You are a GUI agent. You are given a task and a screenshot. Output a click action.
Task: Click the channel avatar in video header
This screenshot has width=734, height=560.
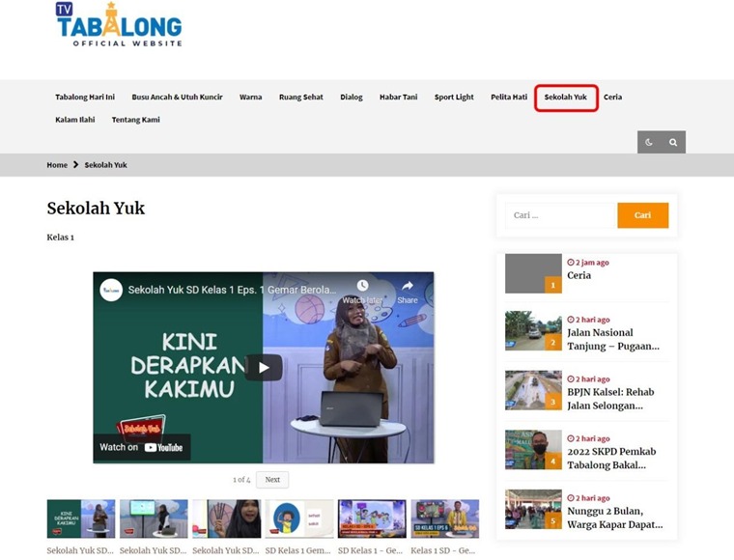click(111, 290)
